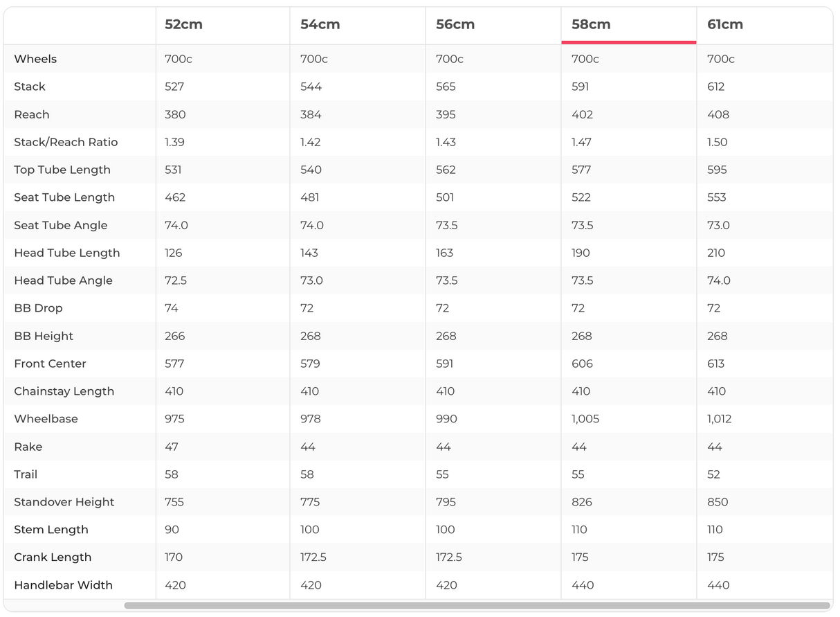
Task: Click the 1.39 Stack/Reach Ratio cell
Action: coord(174,142)
